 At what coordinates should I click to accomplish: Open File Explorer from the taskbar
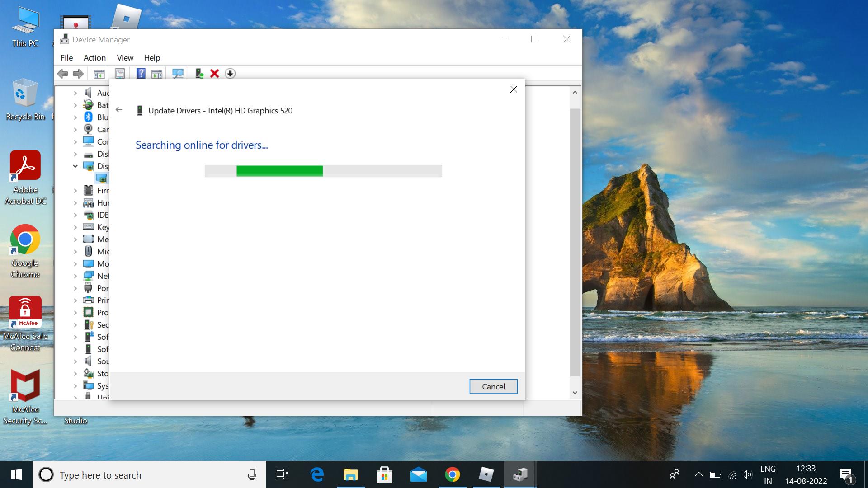point(351,474)
